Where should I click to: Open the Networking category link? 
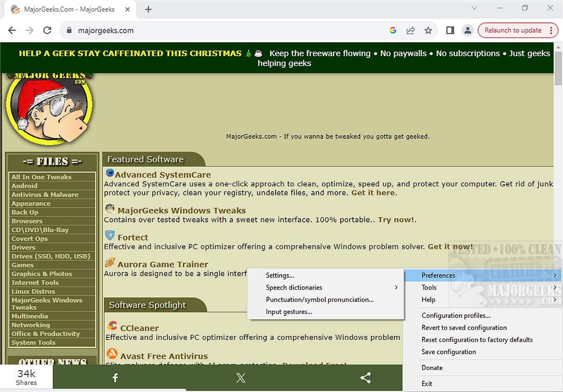(30, 325)
